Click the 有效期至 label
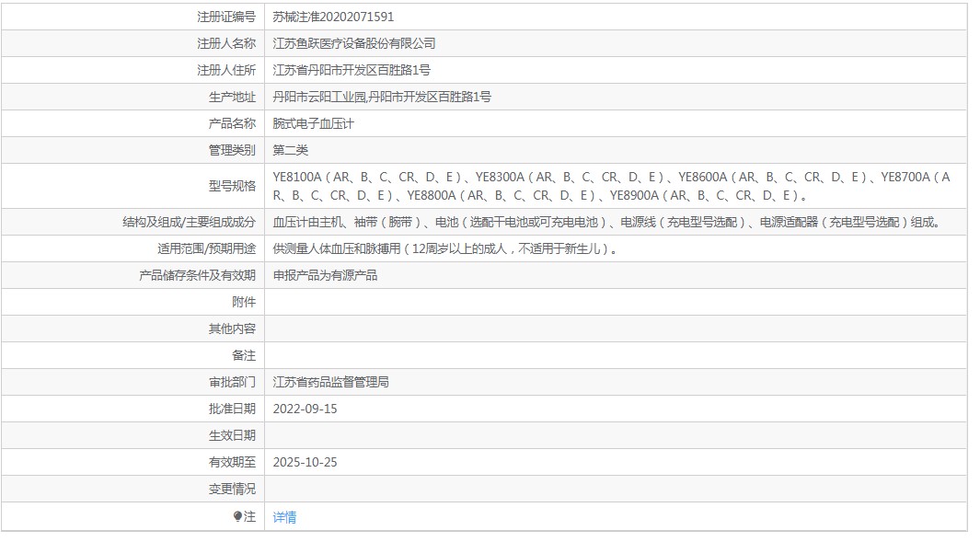This screenshot has width=980, height=542. [232, 462]
